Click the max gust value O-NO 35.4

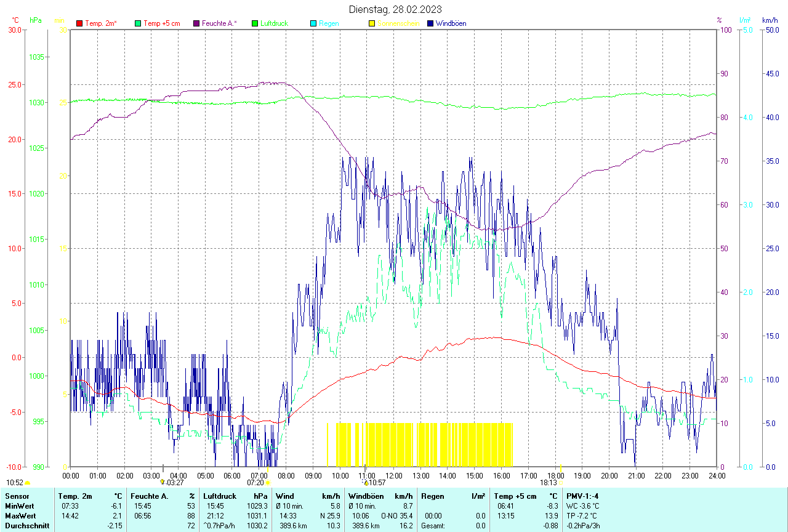tap(397, 515)
